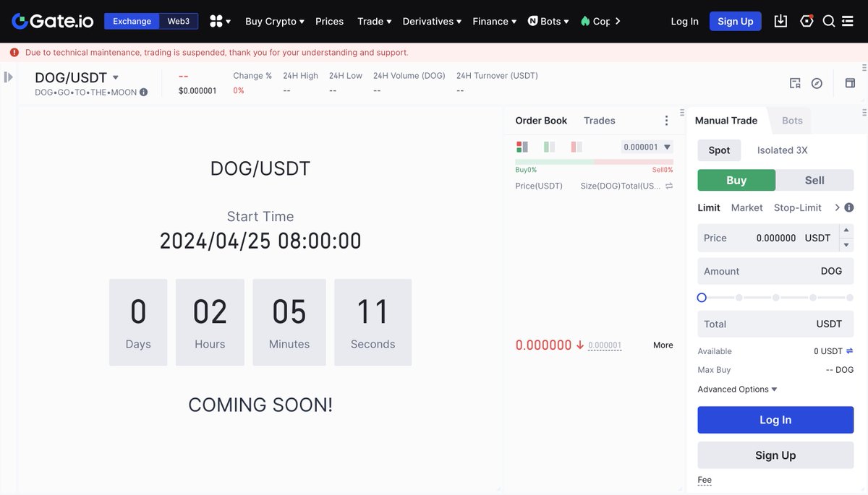Click the compass guide icon
Image resolution: width=868 pixels, height=495 pixels.
817,83
